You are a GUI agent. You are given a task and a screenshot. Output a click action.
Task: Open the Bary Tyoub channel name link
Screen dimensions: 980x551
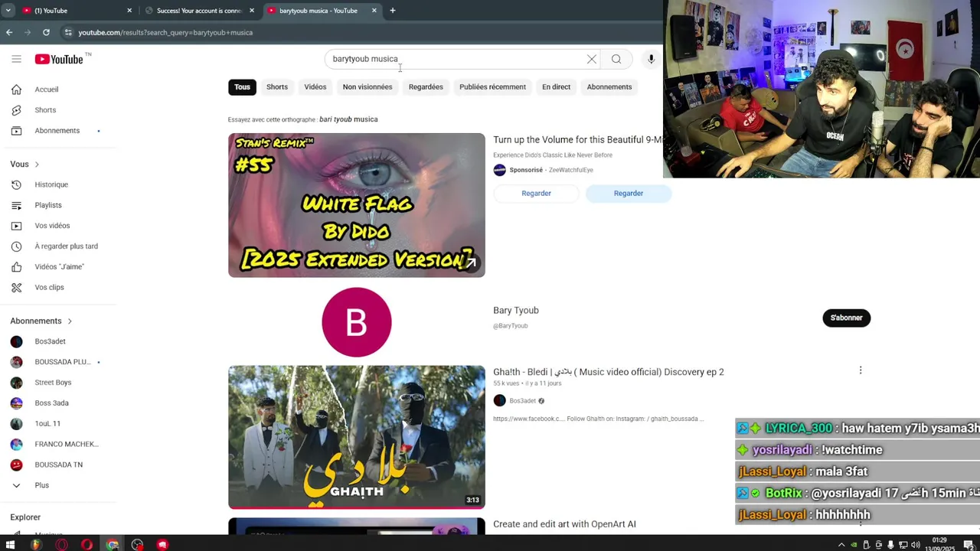pos(516,311)
